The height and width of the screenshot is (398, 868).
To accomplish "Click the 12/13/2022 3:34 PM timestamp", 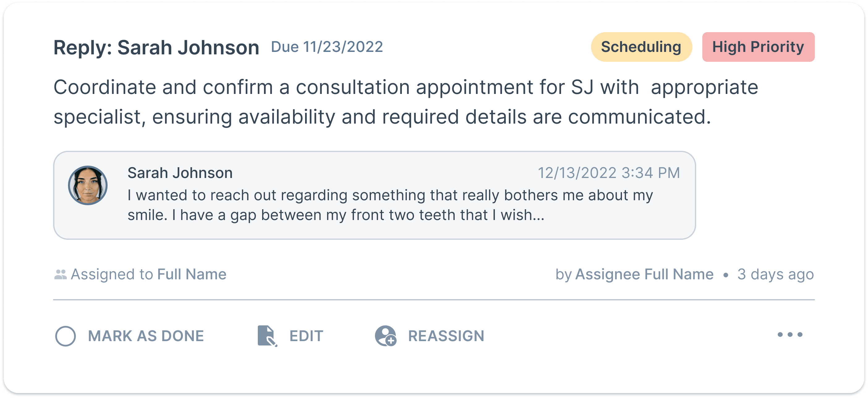I will pos(609,173).
